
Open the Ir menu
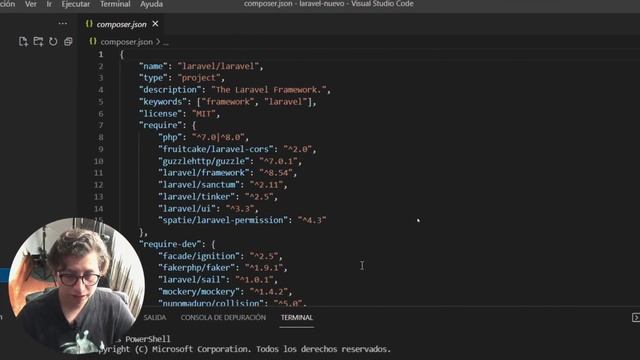tap(49, 4)
